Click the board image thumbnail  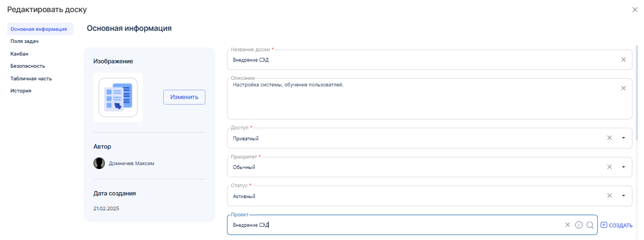(x=118, y=97)
